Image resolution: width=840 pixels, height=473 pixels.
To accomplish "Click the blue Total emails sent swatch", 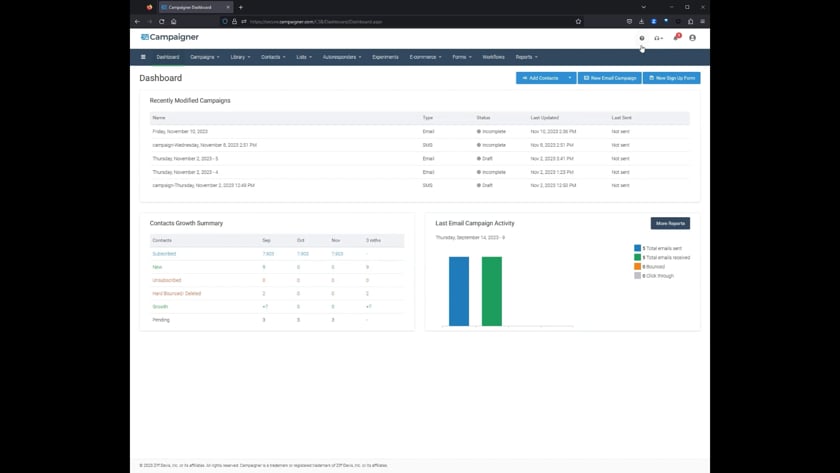I will click(638, 248).
